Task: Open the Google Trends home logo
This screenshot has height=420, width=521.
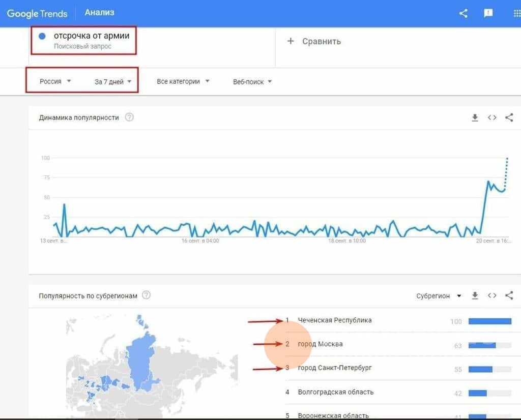Action: [x=37, y=14]
